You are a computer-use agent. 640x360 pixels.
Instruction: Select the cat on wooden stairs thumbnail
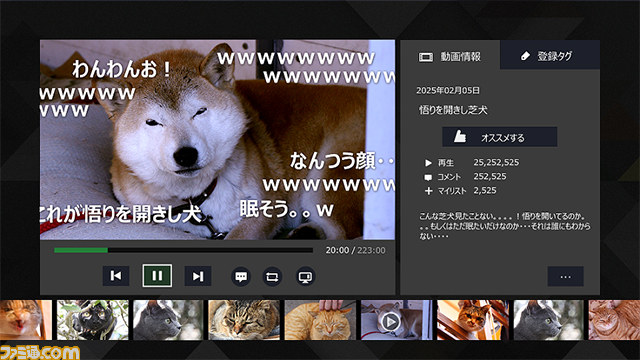[473, 320]
